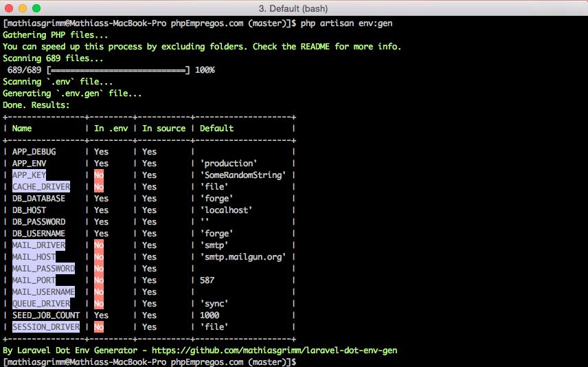Click the yellow minimize window button
The width and height of the screenshot is (588, 367).
coord(23,8)
